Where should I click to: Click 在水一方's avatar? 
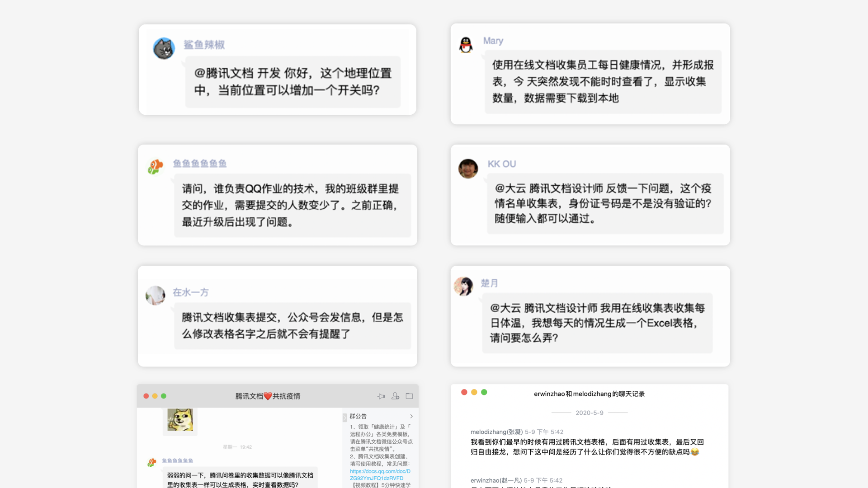[155, 296]
